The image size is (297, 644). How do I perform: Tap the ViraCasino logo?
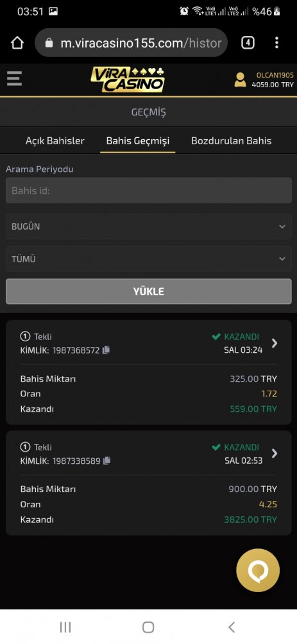pyautogui.click(x=128, y=80)
